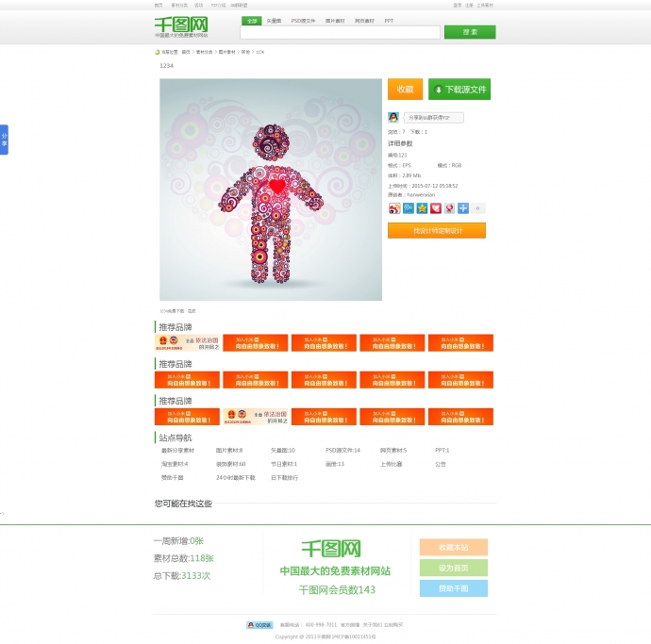Image resolution: width=651 pixels, height=644 pixels.
Task: Open the 网页素材:5 site navigation link
Action: (x=393, y=450)
